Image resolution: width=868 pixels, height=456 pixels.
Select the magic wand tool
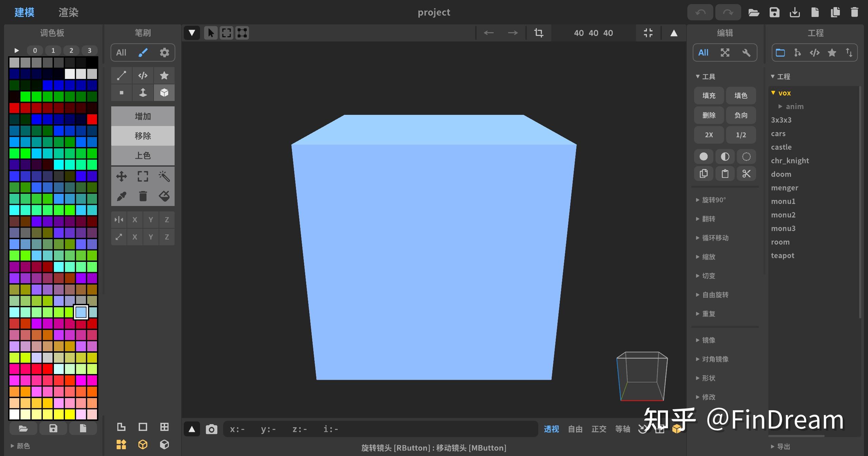tap(164, 176)
